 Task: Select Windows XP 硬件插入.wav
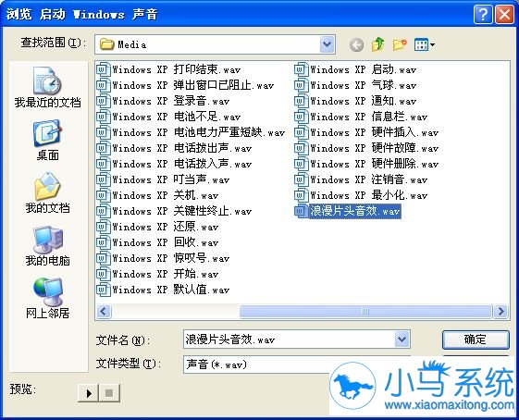pyautogui.click(x=366, y=132)
